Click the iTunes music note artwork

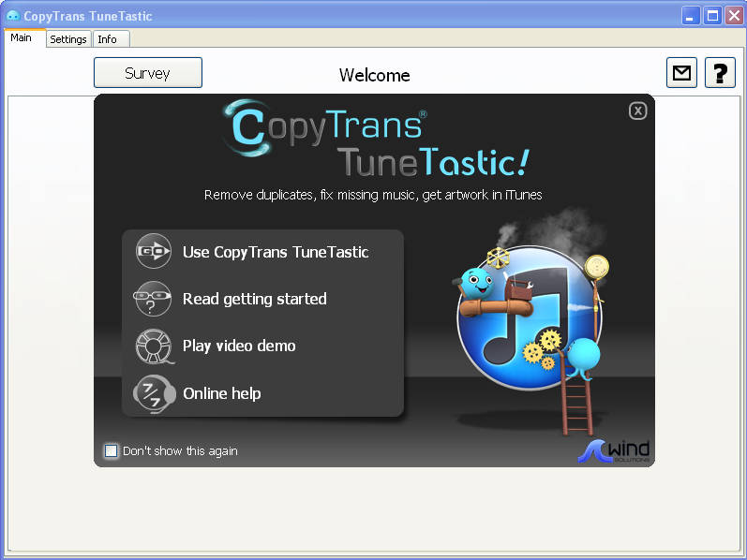click(x=530, y=318)
